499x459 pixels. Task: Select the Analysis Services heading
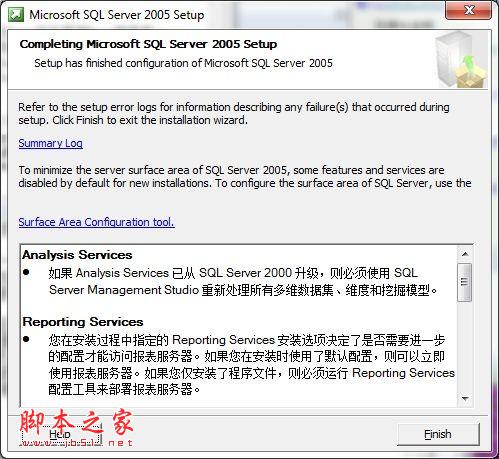77,255
